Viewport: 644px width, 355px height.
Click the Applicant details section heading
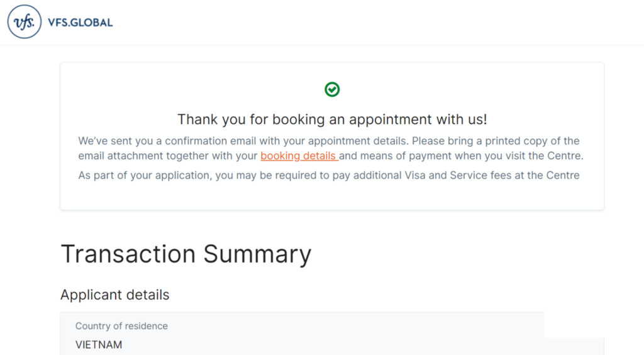click(114, 295)
